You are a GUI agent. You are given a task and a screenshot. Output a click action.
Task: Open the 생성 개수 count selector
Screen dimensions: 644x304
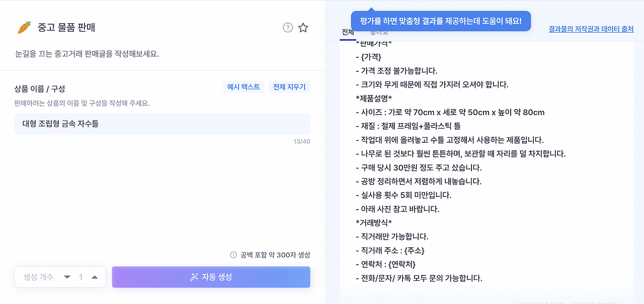[38, 277]
